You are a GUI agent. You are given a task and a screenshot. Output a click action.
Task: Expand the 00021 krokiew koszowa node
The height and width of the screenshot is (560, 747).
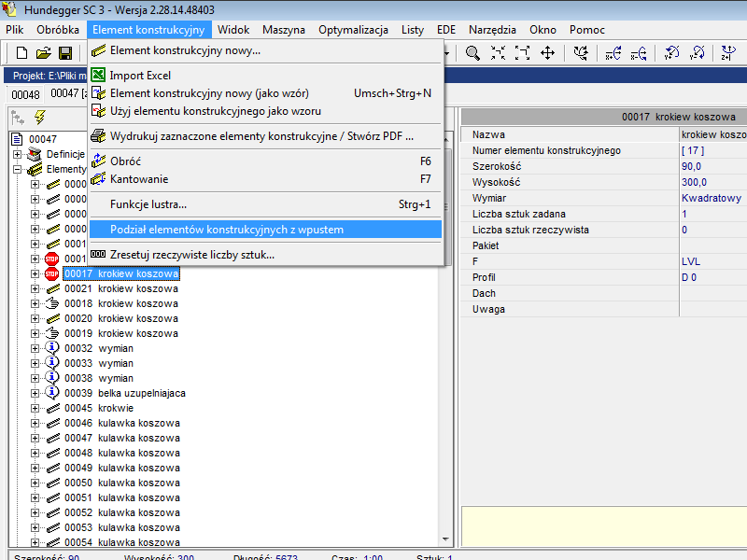35,289
